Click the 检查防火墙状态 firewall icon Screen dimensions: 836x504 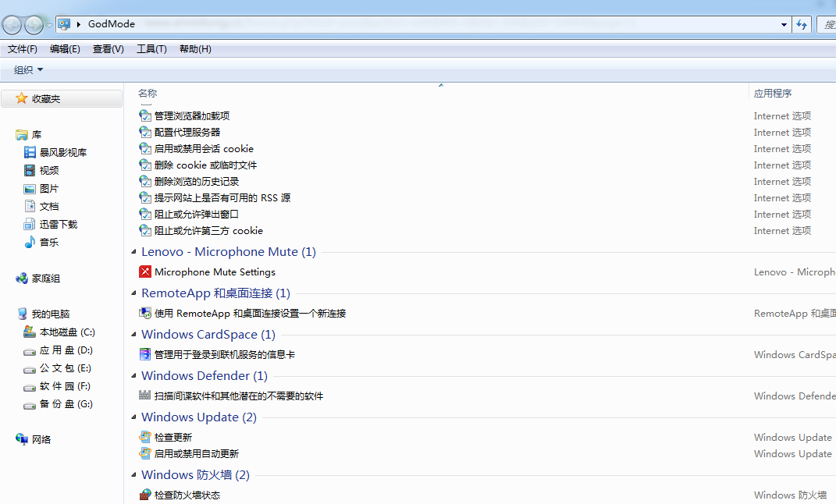145,495
